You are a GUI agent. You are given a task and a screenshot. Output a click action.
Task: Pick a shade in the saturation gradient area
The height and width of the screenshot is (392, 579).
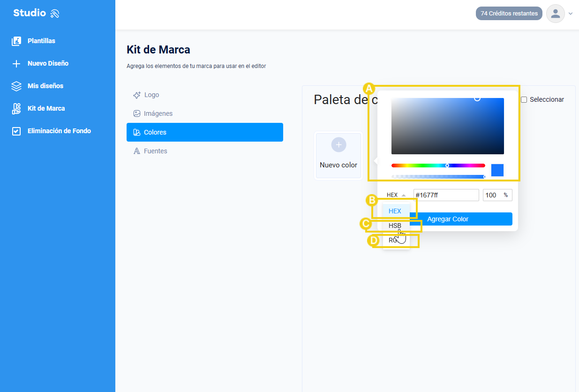(x=448, y=126)
